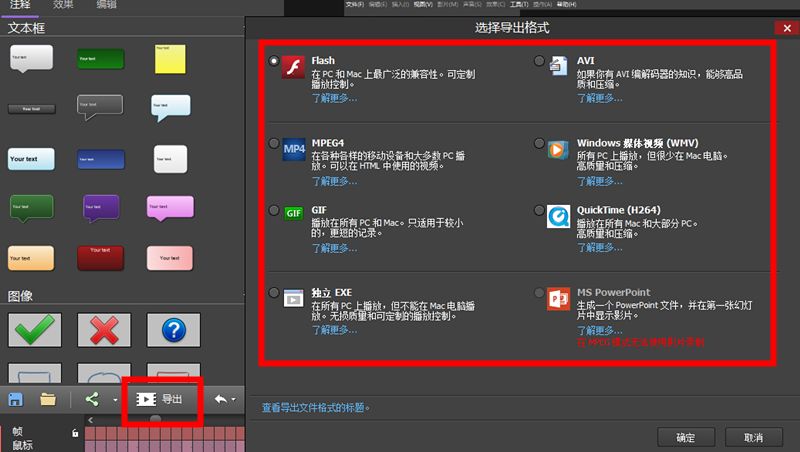Select the 独立 EXE radio button
Screen dimensions: 800x452
[x=274, y=292]
